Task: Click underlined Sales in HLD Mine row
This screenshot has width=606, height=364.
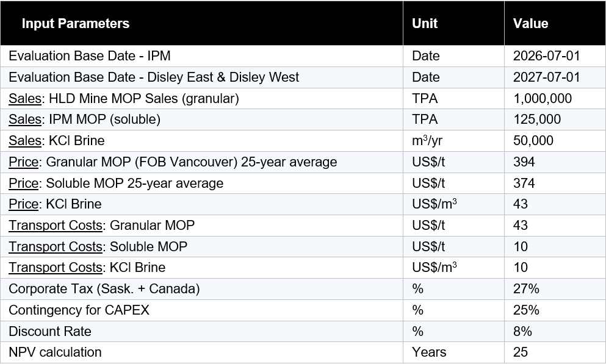Action: tap(25, 98)
